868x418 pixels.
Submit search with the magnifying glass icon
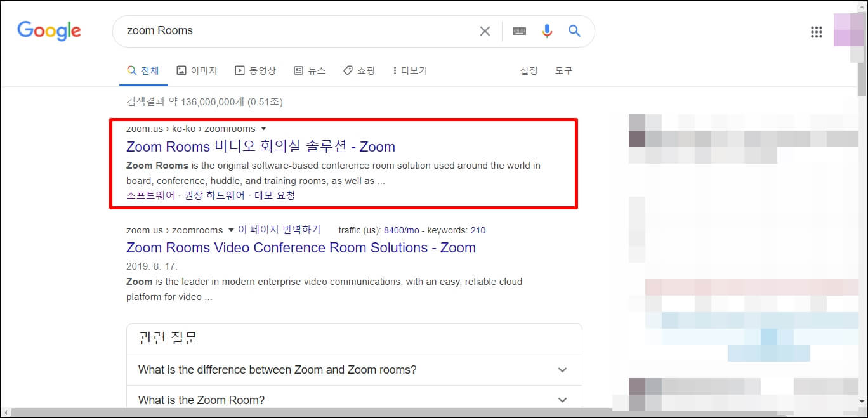(x=574, y=31)
